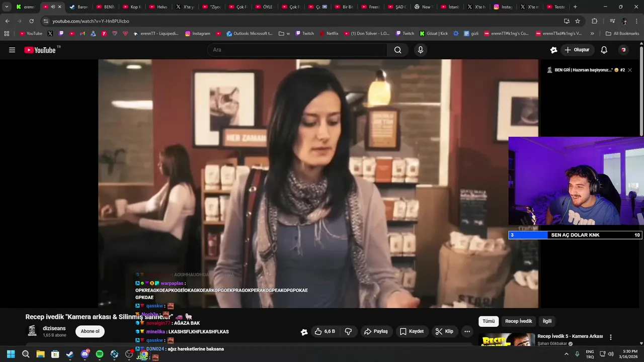This screenshot has height=362, width=644.
Task: Bookmark this page with the star icon
Action: 578,21
